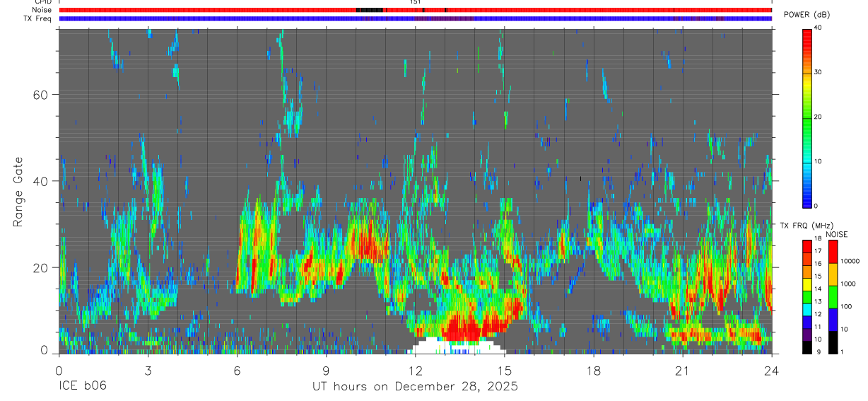Screen dimensions: 868x401
Task: Click the blue TX Freq strip above the plot
Action: coord(416,18)
